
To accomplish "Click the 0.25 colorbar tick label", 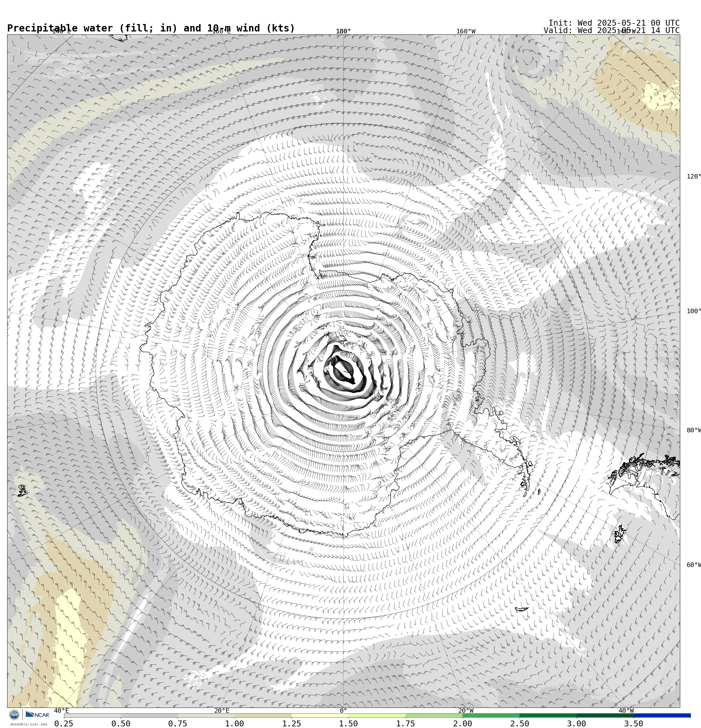I will pos(64,723).
